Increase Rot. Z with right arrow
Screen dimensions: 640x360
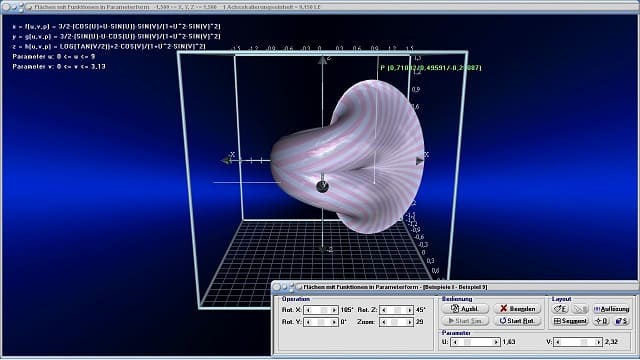(x=409, y=310)
